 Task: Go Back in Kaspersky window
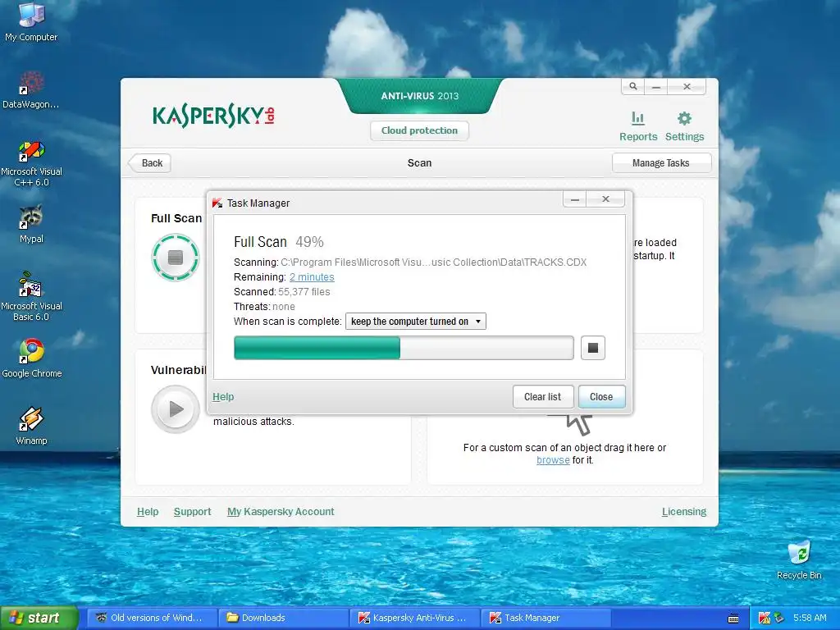click(x=151, y=163)
